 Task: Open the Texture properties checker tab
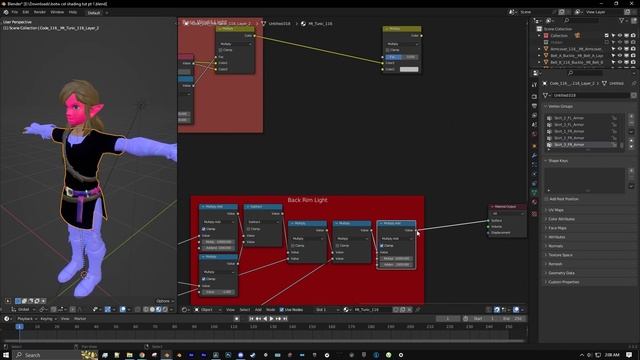[535, 213]
